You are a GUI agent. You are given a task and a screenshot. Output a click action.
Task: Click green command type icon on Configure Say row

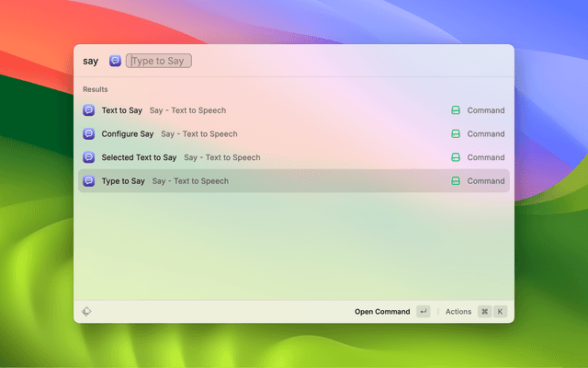[455, 134]
